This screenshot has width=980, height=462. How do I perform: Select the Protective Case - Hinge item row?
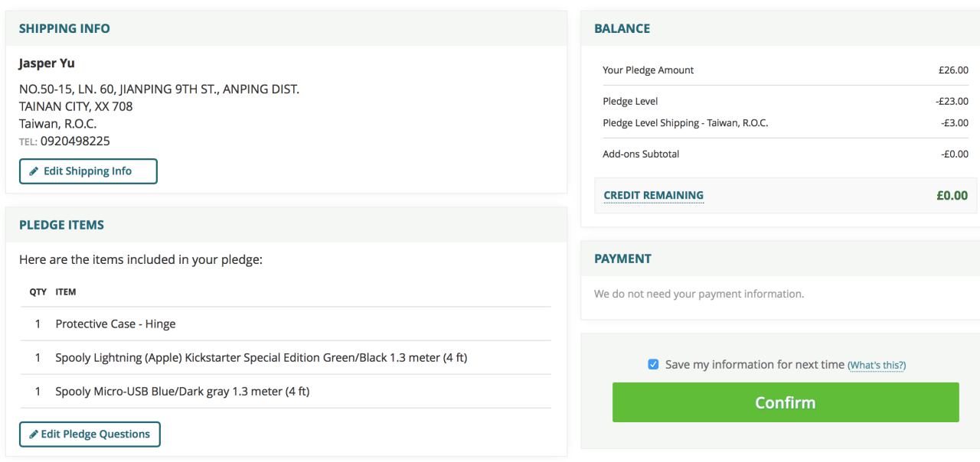click(x=116, y=324)
